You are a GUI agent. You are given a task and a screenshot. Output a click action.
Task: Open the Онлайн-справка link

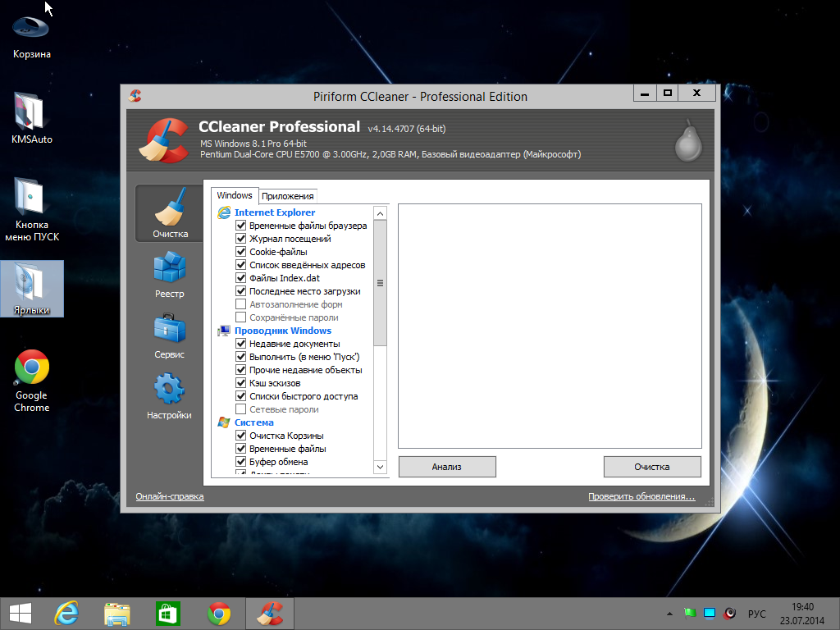tap(170, 496)
